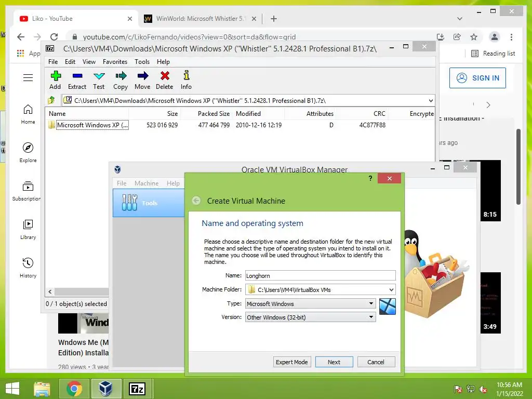Switch to 7-Zip from taskbar
Viewport: 532px width, 399px height.
pos(137,389)
